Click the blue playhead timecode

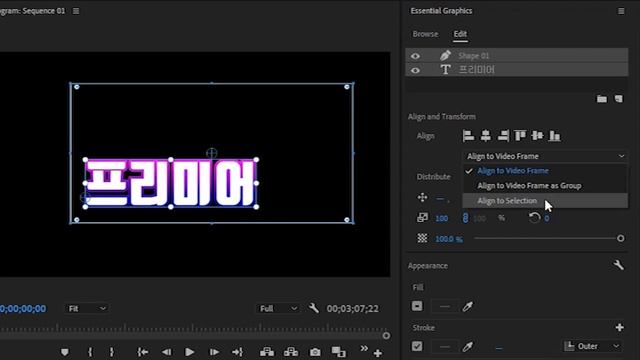pyautogui.click(x=23, y=309)
